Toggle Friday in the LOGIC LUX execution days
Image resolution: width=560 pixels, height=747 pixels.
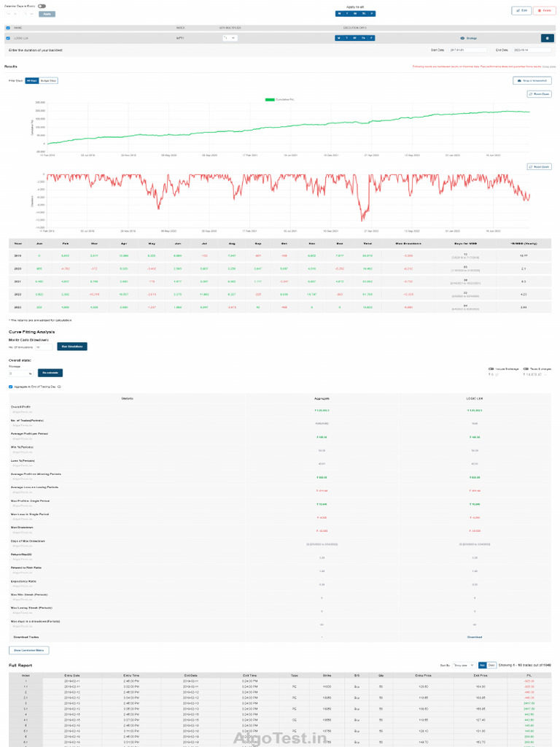371,38
